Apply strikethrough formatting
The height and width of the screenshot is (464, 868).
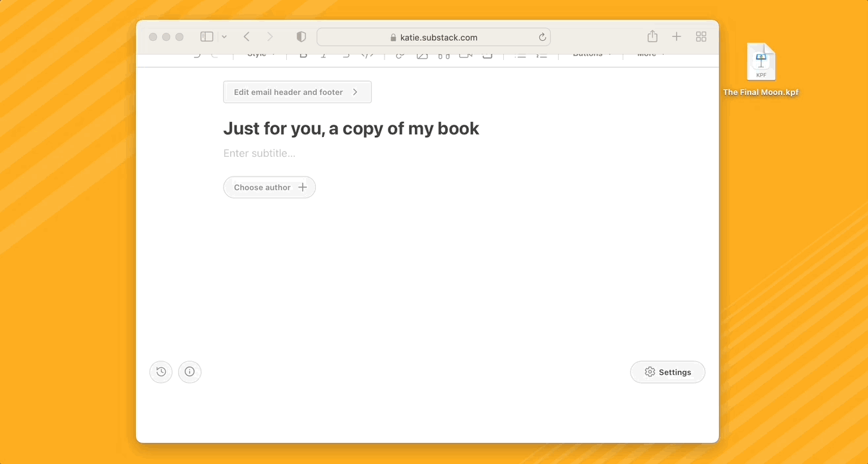346,55
